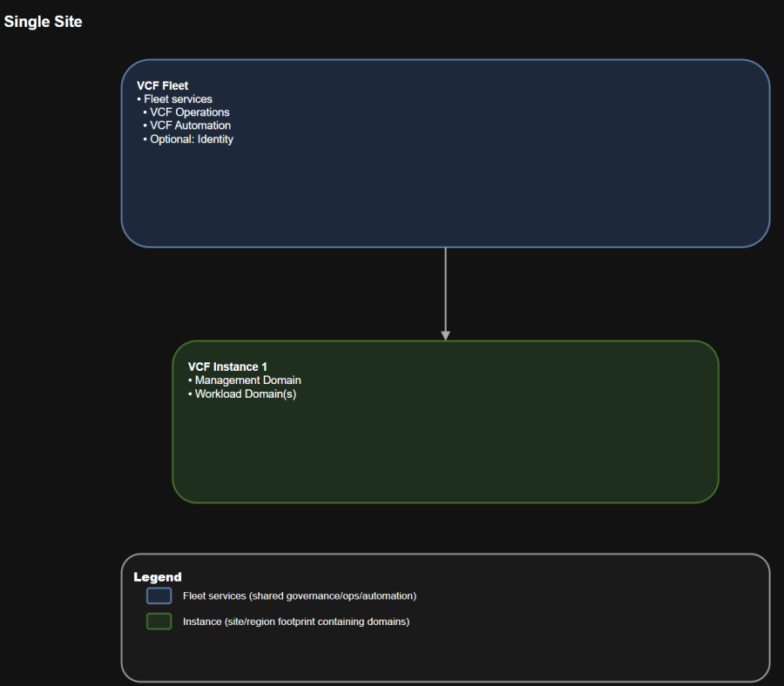Select the "VCF Automation" bullet

point(190,125)
